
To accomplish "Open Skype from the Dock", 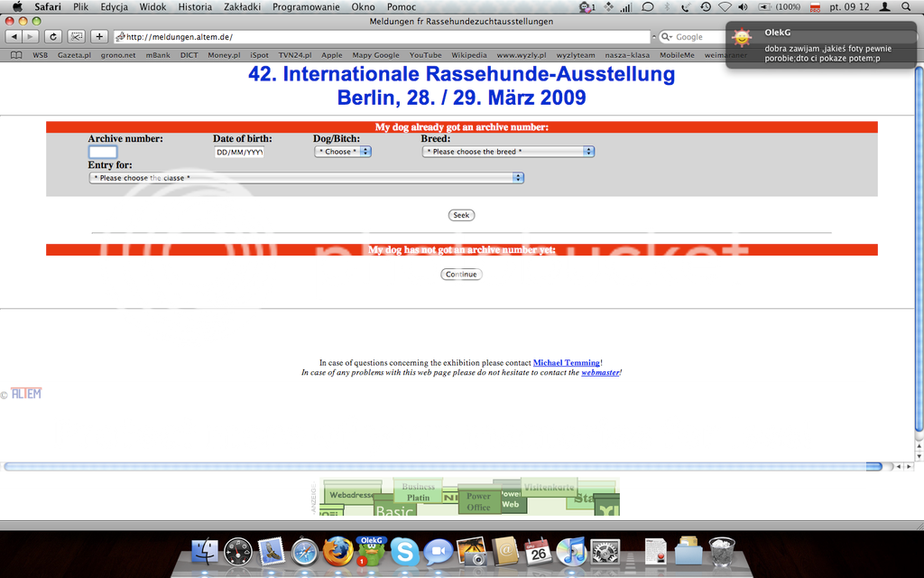I will click(404, 551).
